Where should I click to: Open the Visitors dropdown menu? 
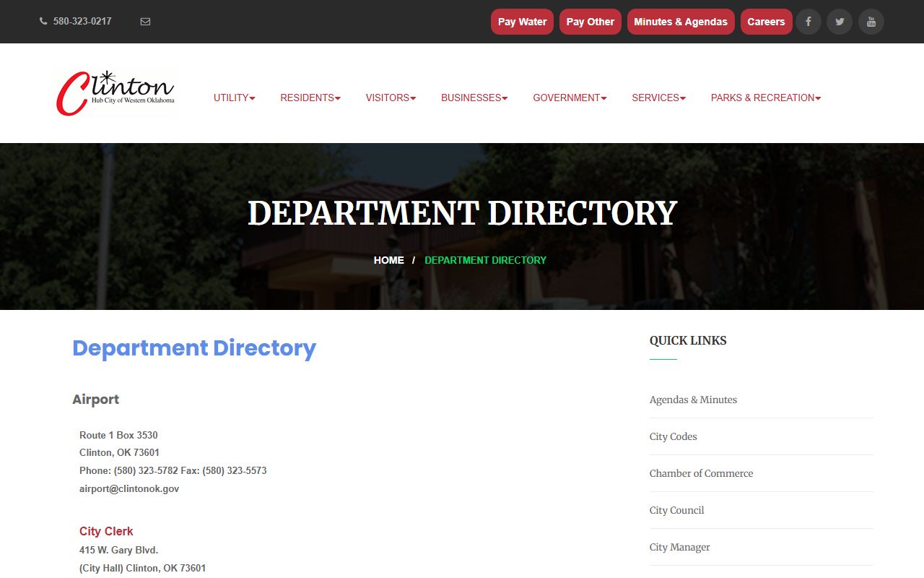tap(391, 98)
